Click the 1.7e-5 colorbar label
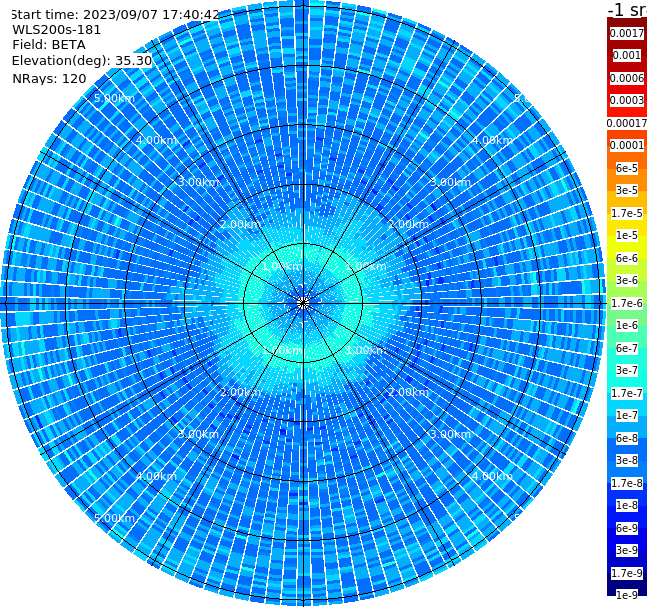 point(627,213)
